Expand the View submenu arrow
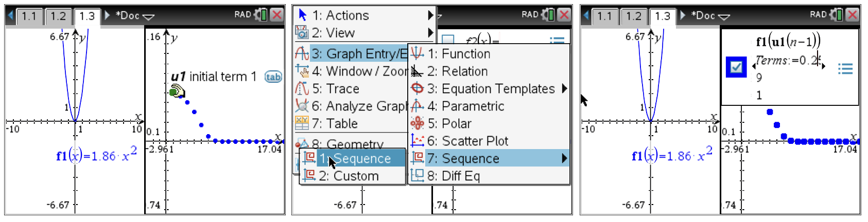 pyautogui.click(x=430, y=33)
